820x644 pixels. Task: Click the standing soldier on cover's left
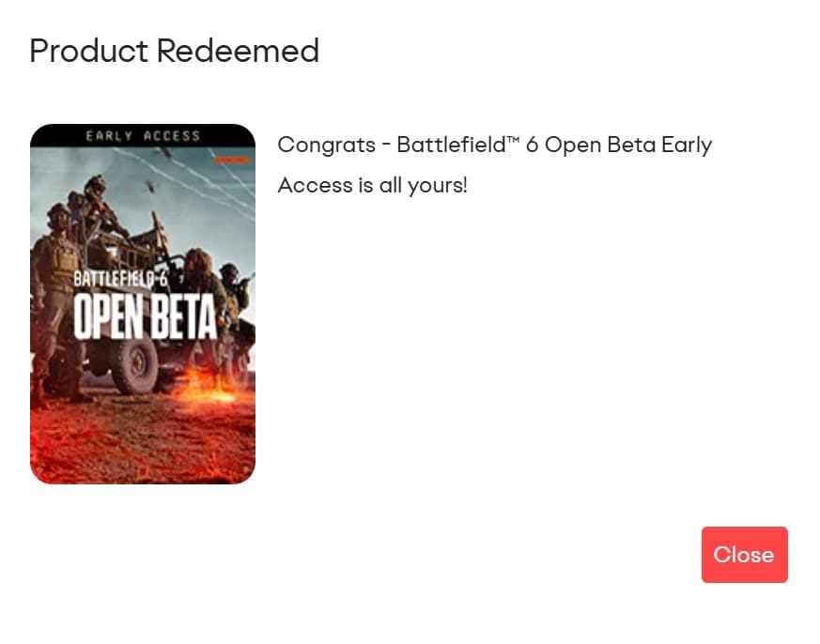pos(56,258)
